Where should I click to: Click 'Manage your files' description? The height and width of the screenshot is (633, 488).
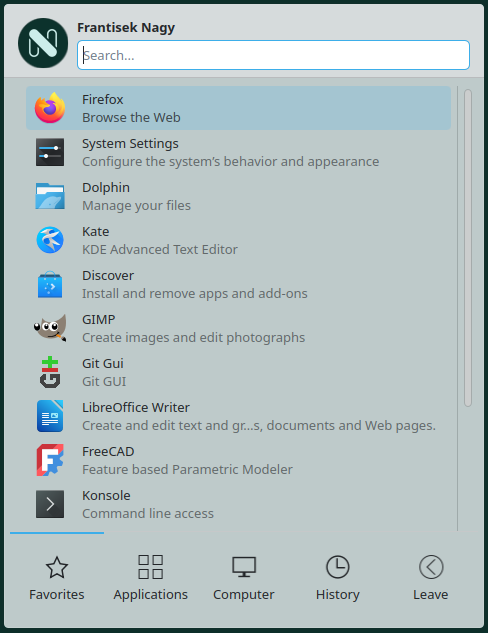136,205
